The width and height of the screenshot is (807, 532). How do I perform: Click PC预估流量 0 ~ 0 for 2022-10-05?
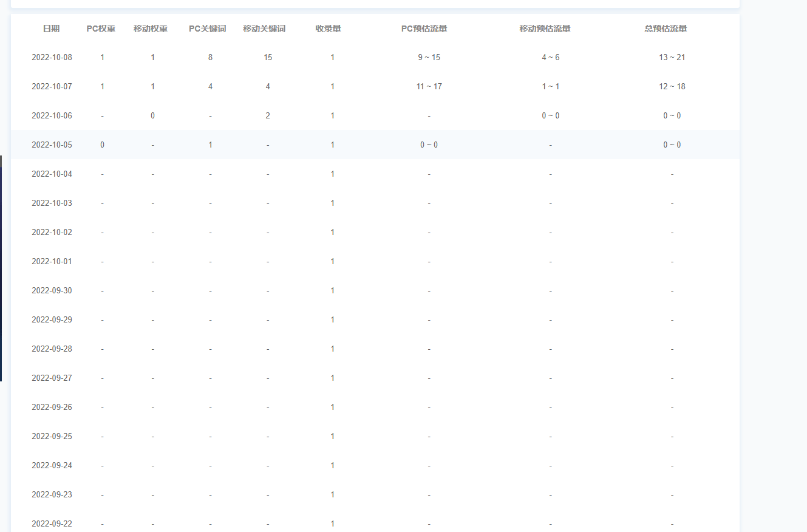click(429, 145)
